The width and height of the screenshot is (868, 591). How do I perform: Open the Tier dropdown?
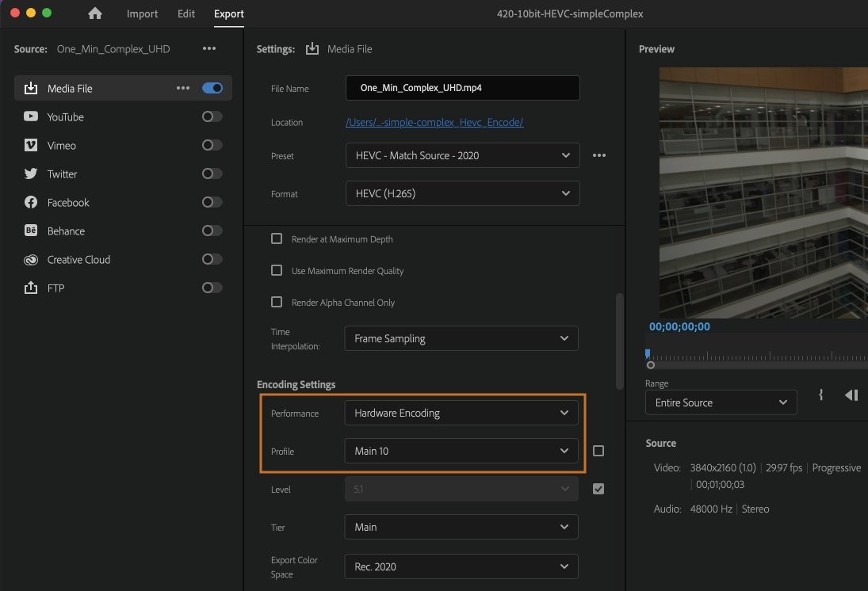(x=461, y=527)
